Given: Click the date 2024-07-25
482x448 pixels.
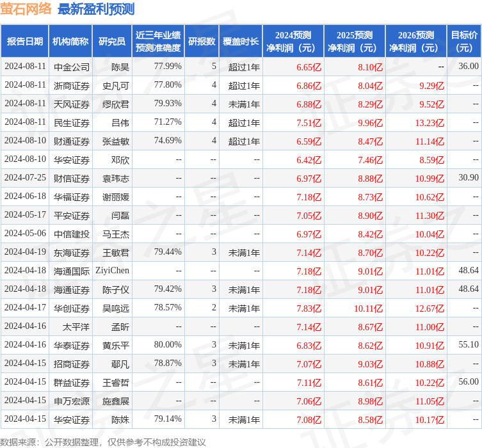Looking at the screenshot, I should [25, 178].
